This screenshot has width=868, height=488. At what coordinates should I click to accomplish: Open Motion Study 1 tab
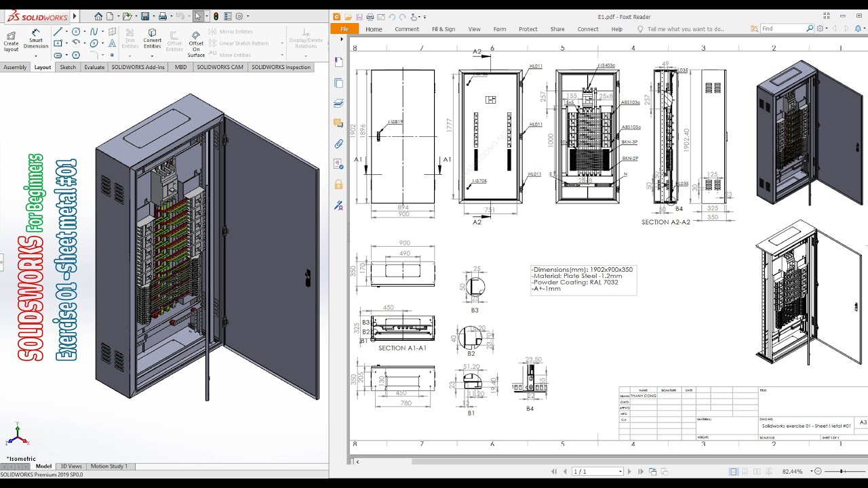108,466
